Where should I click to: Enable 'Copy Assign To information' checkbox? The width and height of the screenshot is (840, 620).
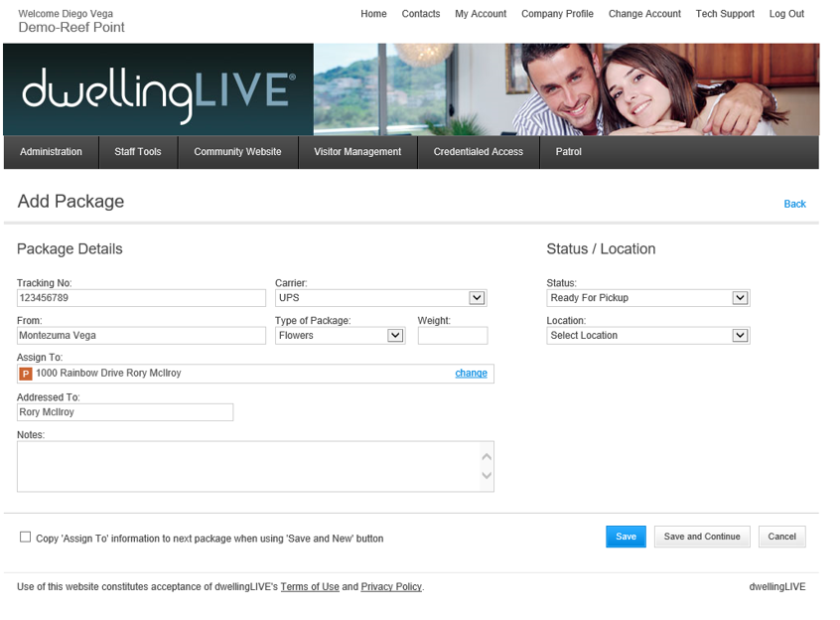pyautogui.click(x=25, y=537)
